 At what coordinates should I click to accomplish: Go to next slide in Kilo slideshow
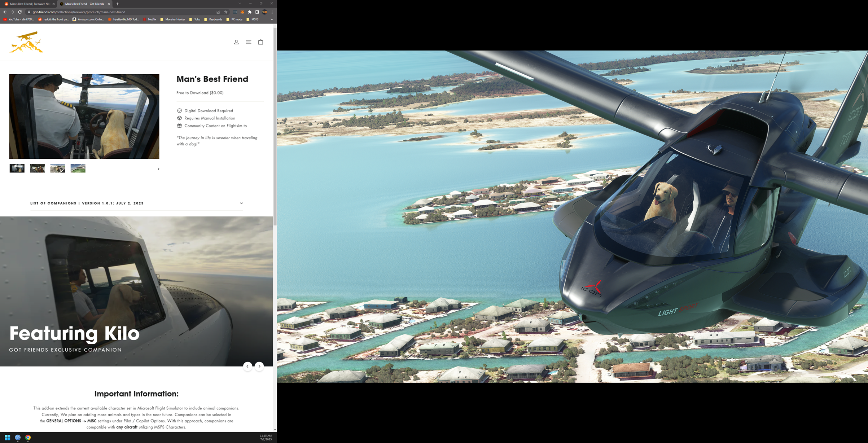pyautogui.click(x=259, y=366)
